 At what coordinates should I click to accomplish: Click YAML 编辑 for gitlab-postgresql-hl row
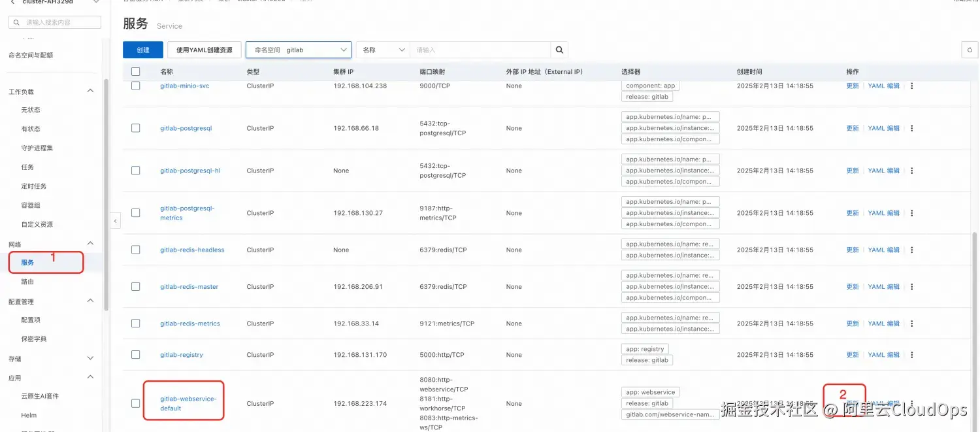884,171
